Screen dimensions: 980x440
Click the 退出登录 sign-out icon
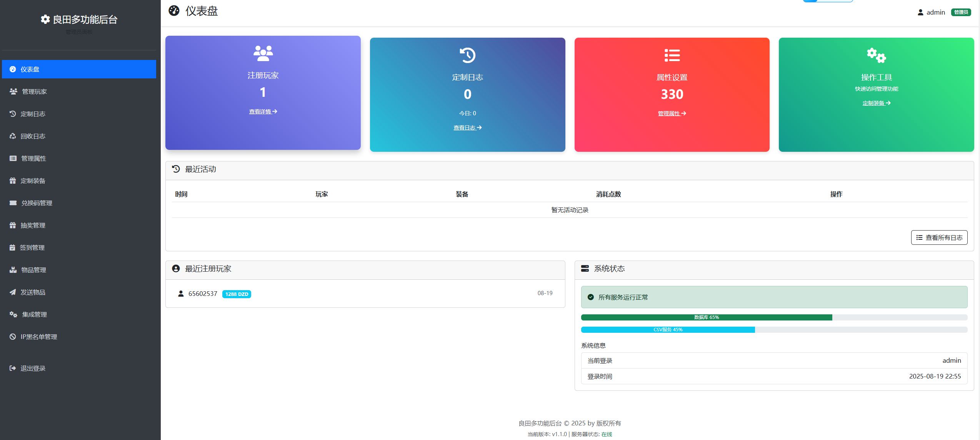(13, 368)
